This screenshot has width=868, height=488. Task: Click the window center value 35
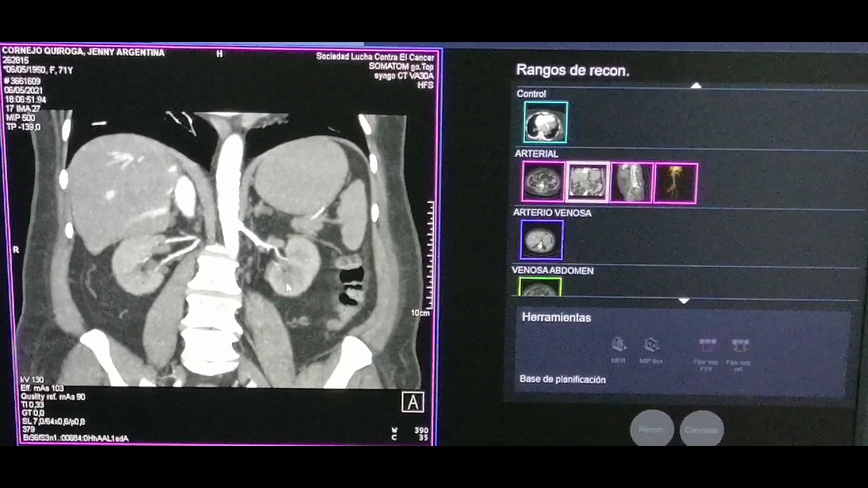423,438
